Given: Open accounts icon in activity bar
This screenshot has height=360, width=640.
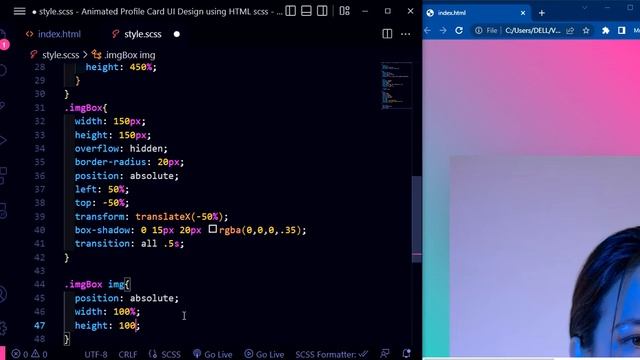Looking at the screenshot, I should [2, 295].
